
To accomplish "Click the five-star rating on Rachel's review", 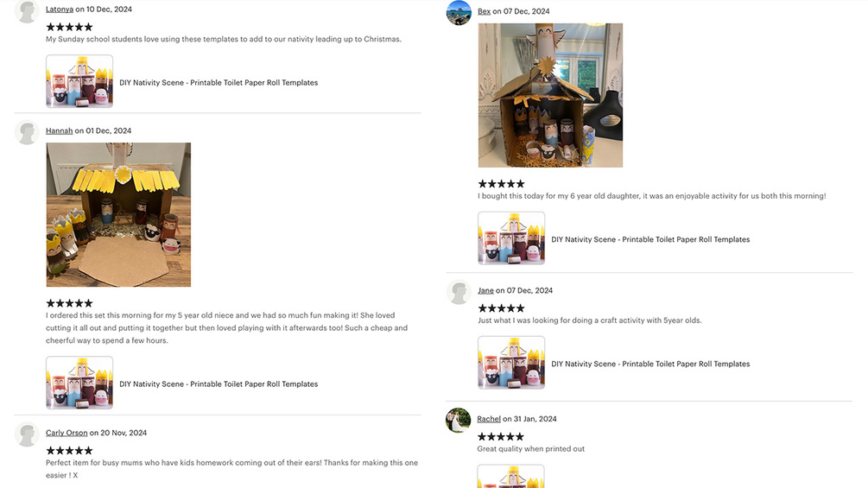I will pyautogui.click(x=500, y=436).
